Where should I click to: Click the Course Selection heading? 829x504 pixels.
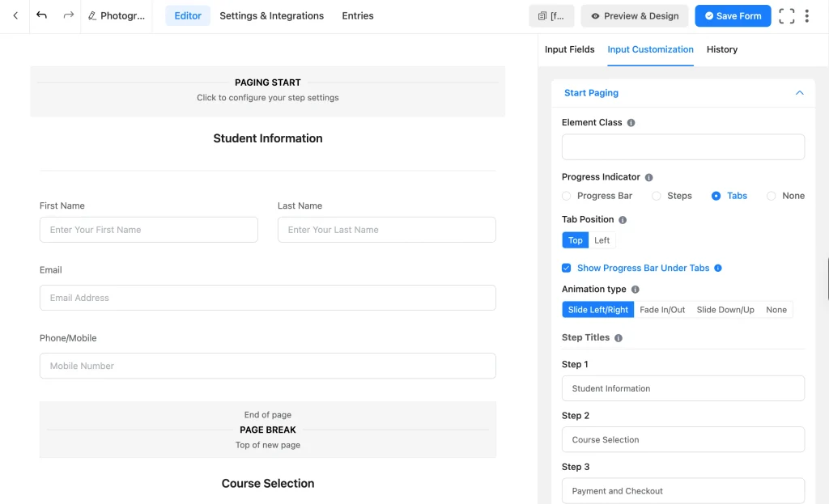(267, 484)
